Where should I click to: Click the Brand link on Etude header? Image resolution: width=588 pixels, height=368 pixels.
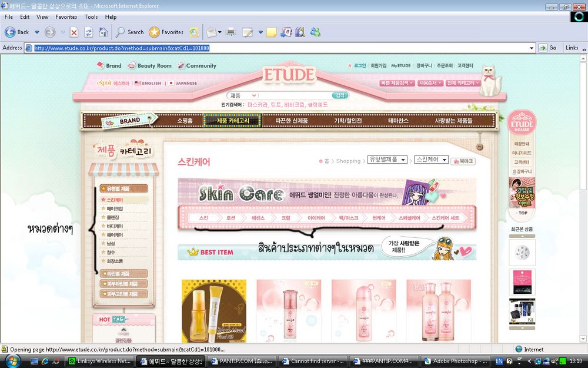(109, 65)
